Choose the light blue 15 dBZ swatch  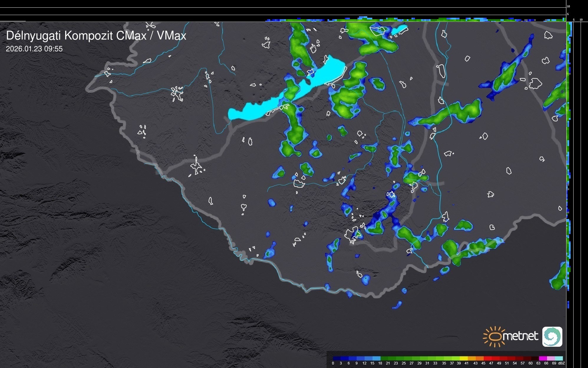click(x=376, y=358)
